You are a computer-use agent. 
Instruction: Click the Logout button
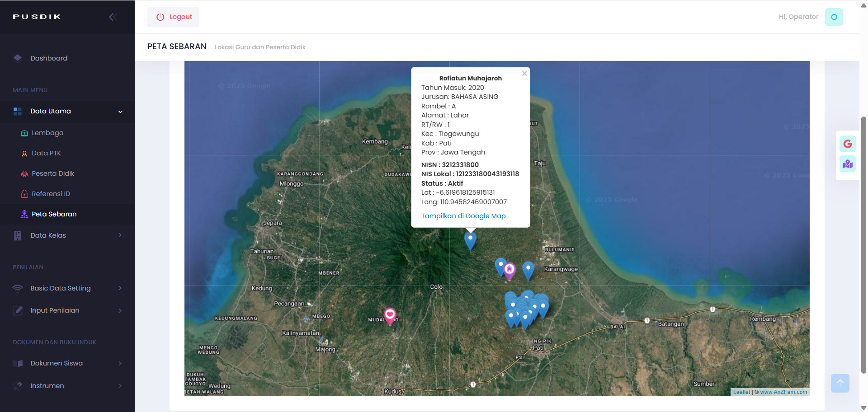pyautogui.click(x=174, y=17)
